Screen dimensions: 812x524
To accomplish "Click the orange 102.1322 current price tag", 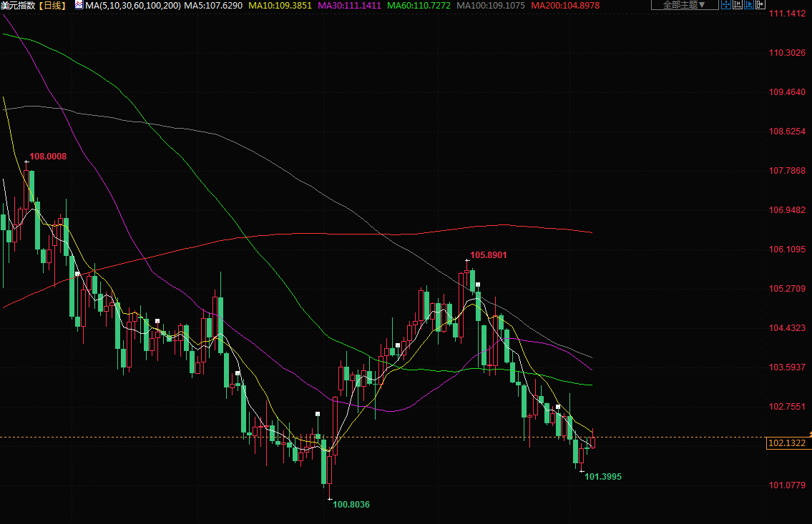I will tap(786, 443).
